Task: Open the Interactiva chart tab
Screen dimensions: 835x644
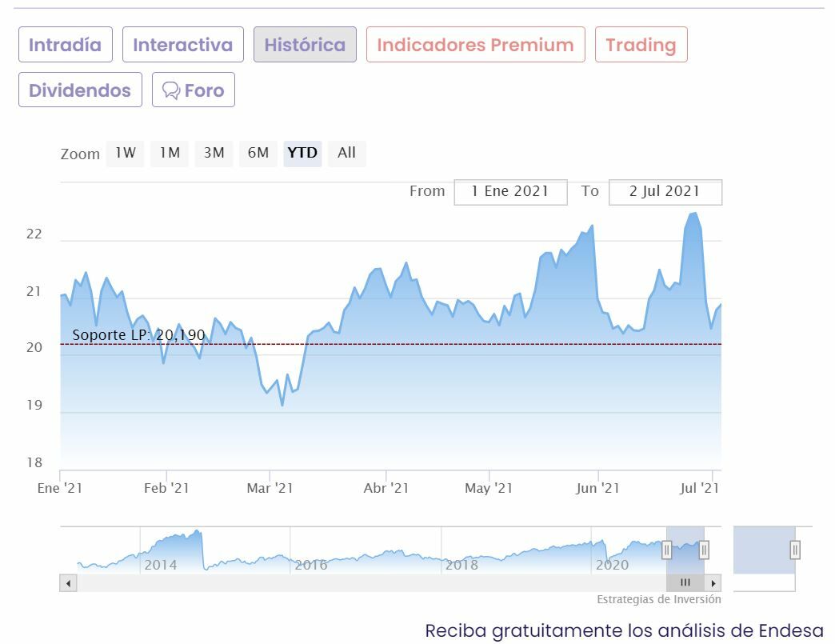Action: [x=183, y=45]
